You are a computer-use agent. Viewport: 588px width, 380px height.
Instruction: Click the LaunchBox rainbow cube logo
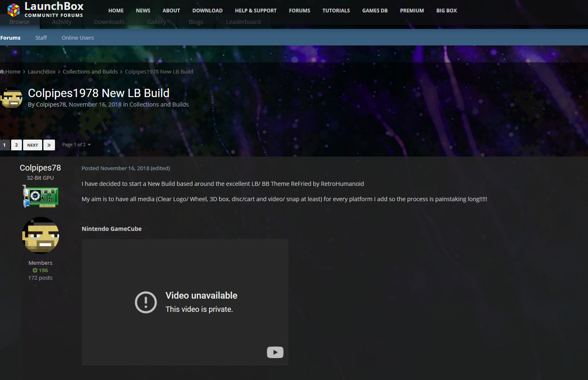(x=13, y=10)
